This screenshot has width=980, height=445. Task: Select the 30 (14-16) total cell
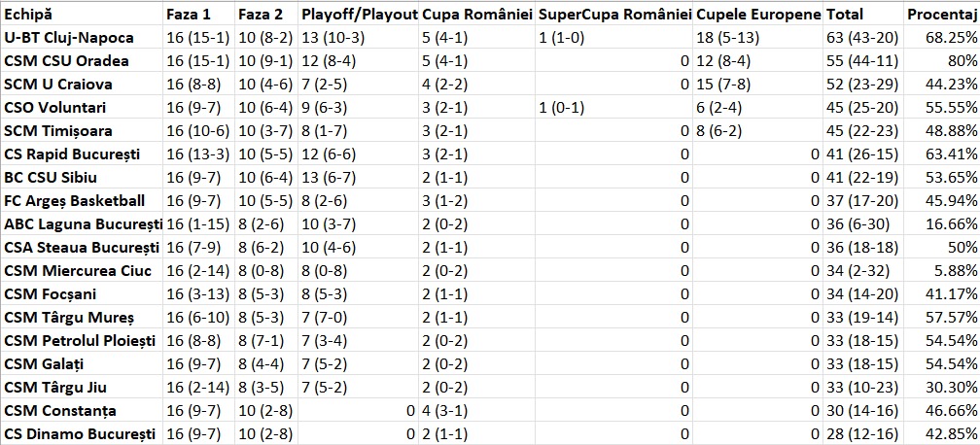tap(863, 411)
